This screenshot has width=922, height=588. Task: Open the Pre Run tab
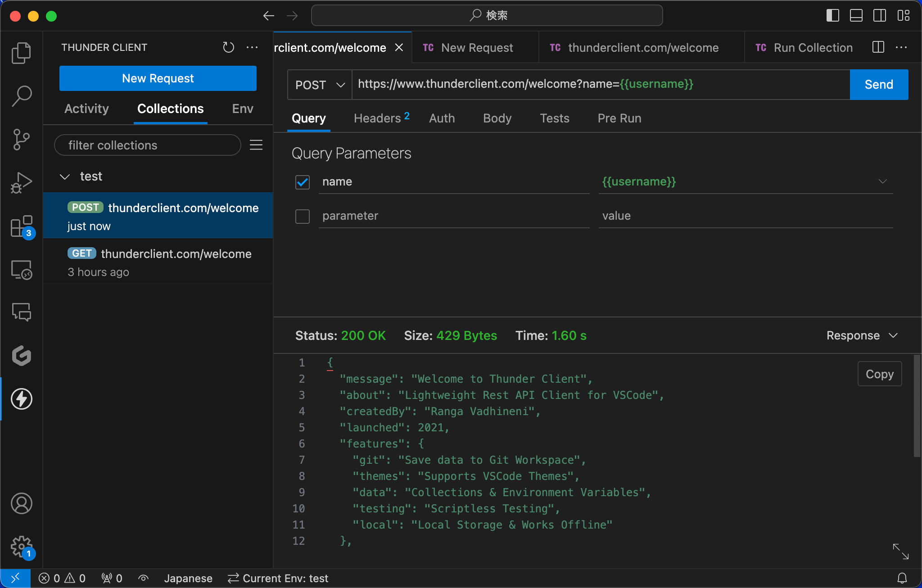point(619,118)
